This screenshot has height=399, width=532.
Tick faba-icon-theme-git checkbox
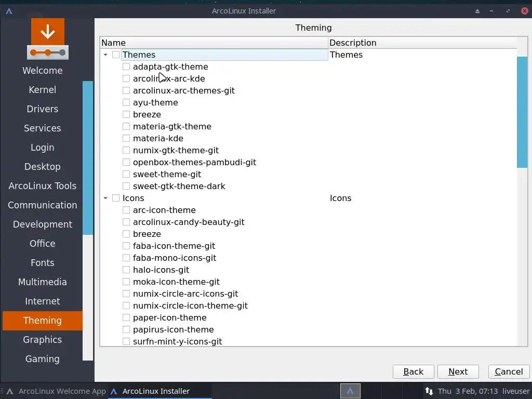tap(126, 246)
